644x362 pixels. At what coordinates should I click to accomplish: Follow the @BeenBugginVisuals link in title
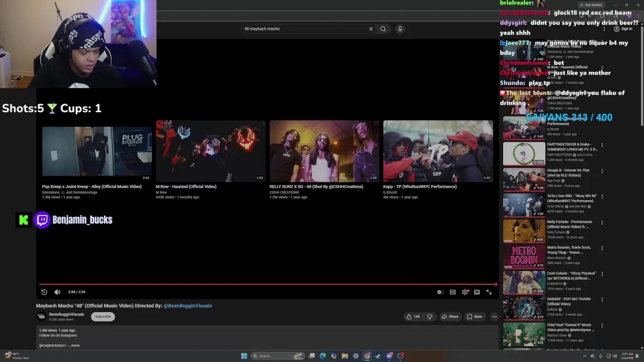click(x=188, y=306)
